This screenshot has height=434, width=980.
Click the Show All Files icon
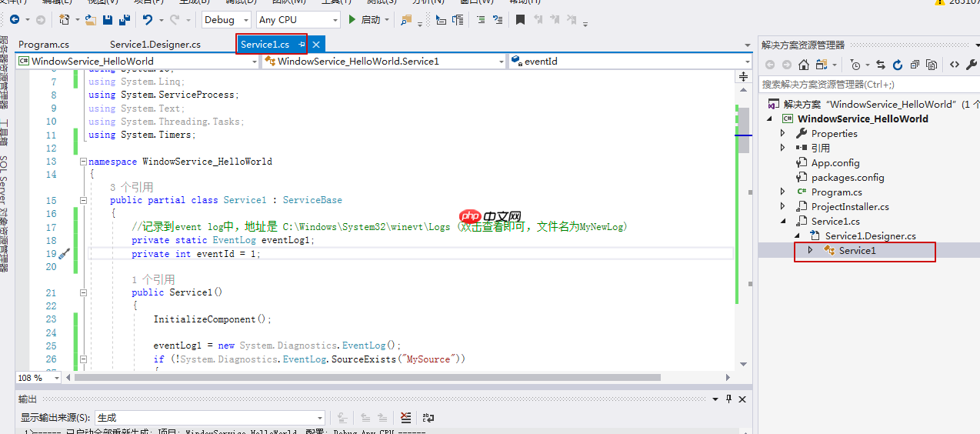point(932,65)
